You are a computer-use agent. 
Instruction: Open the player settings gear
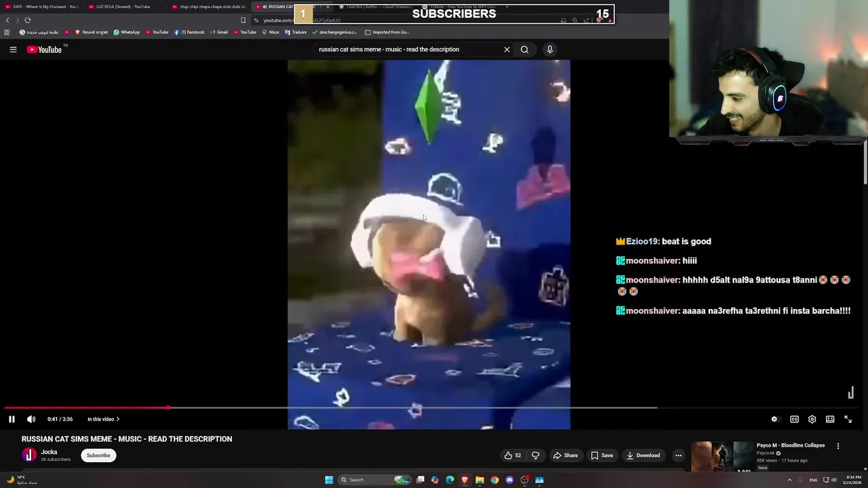(x=812, y=420)
